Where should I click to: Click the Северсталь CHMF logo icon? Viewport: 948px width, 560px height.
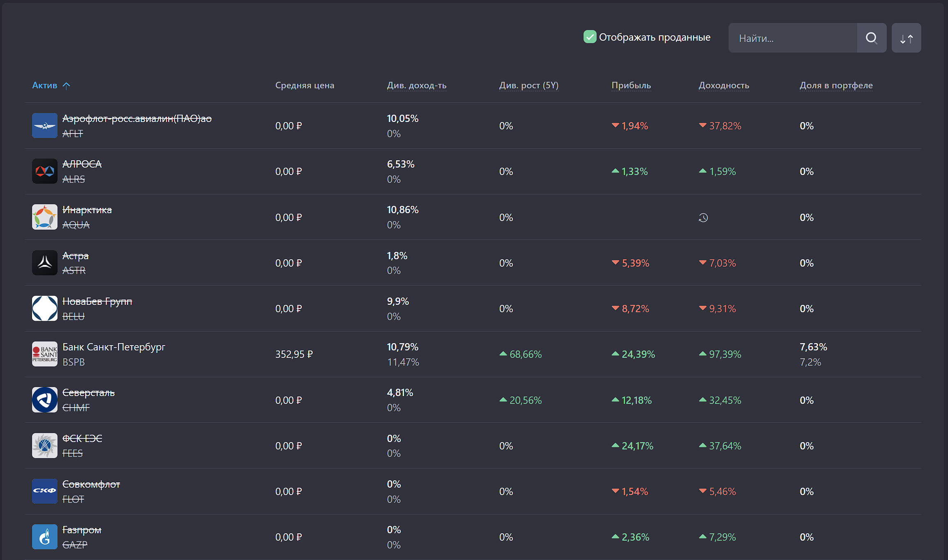pos(45,400)
